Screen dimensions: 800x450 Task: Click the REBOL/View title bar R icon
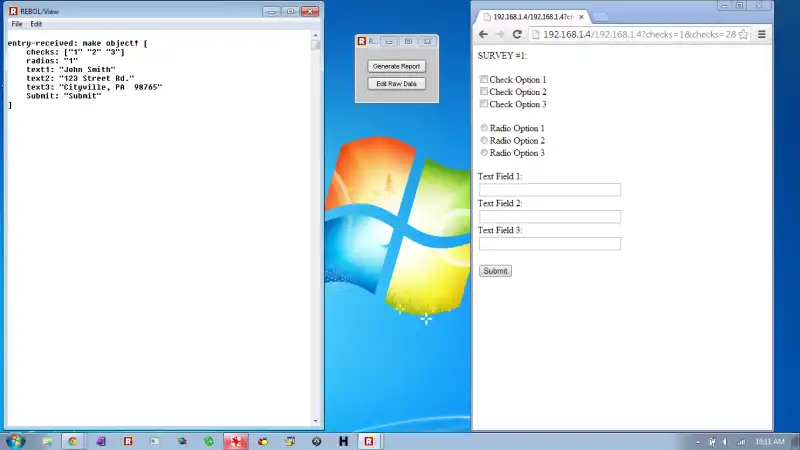(13, 11)
